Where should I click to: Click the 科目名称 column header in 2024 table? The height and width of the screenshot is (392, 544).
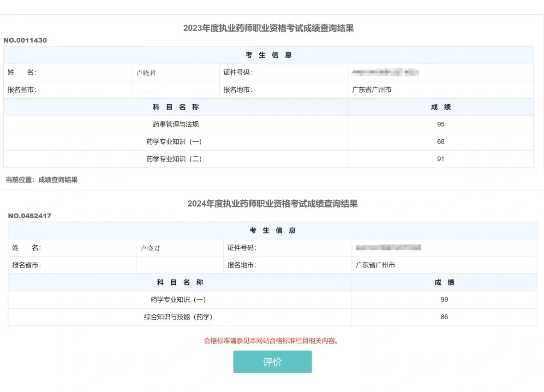179,282
